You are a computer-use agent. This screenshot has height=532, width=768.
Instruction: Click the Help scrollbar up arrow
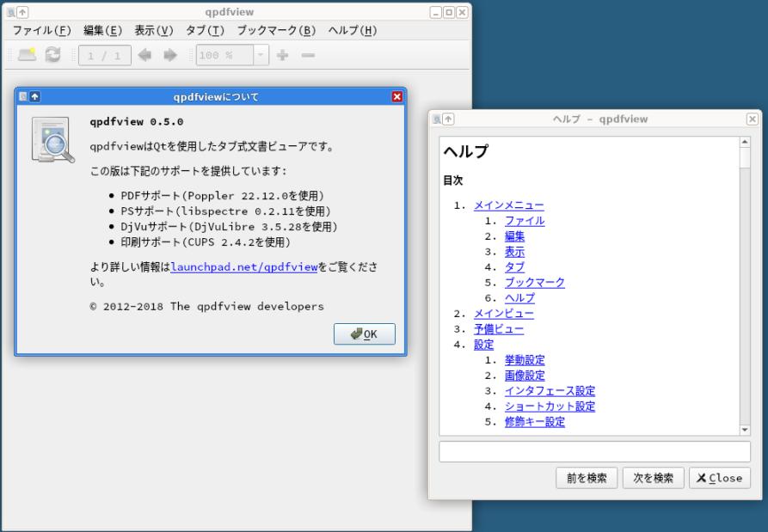pos(745,142)
